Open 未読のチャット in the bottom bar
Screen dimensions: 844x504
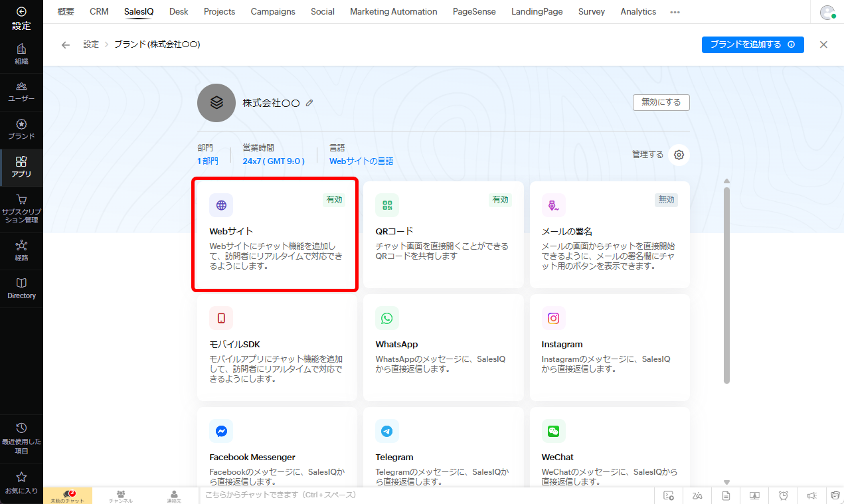68,495
